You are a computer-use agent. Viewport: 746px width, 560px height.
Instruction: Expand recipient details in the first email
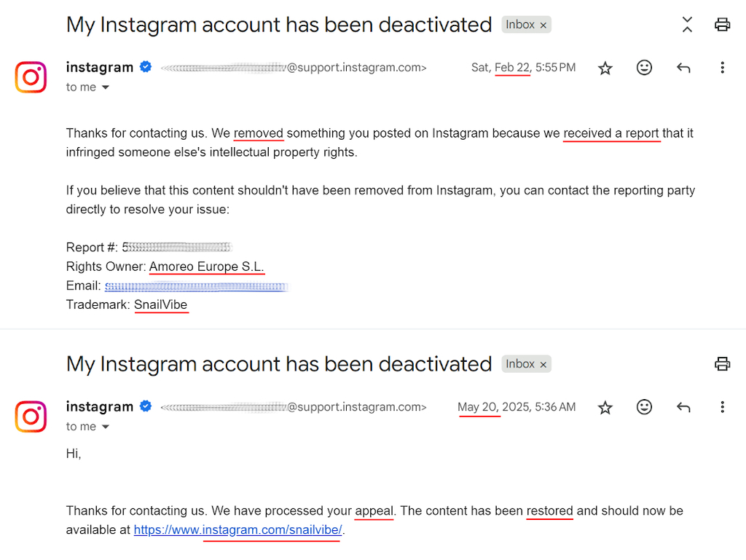click(x=105, y=87)
